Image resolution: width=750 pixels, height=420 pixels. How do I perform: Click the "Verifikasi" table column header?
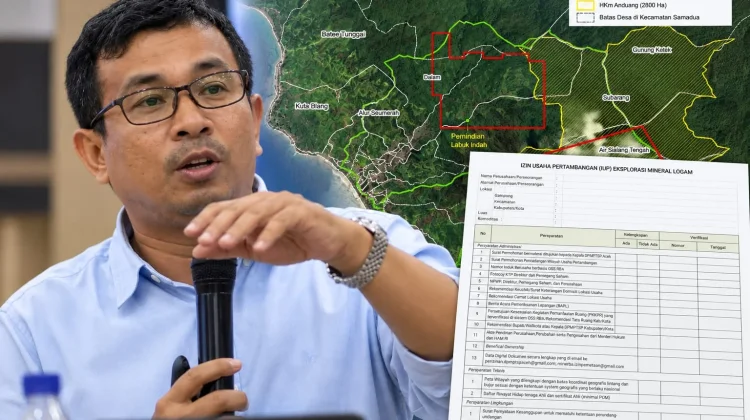699,237
